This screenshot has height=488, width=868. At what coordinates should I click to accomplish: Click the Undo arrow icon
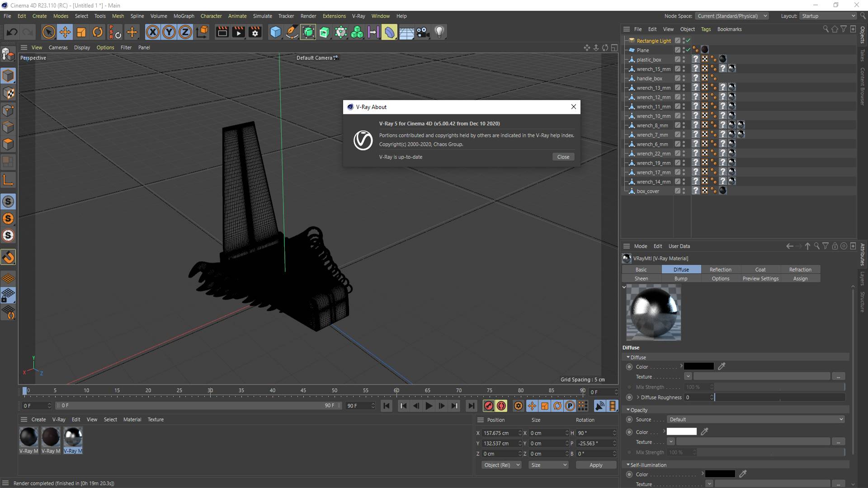12,32
